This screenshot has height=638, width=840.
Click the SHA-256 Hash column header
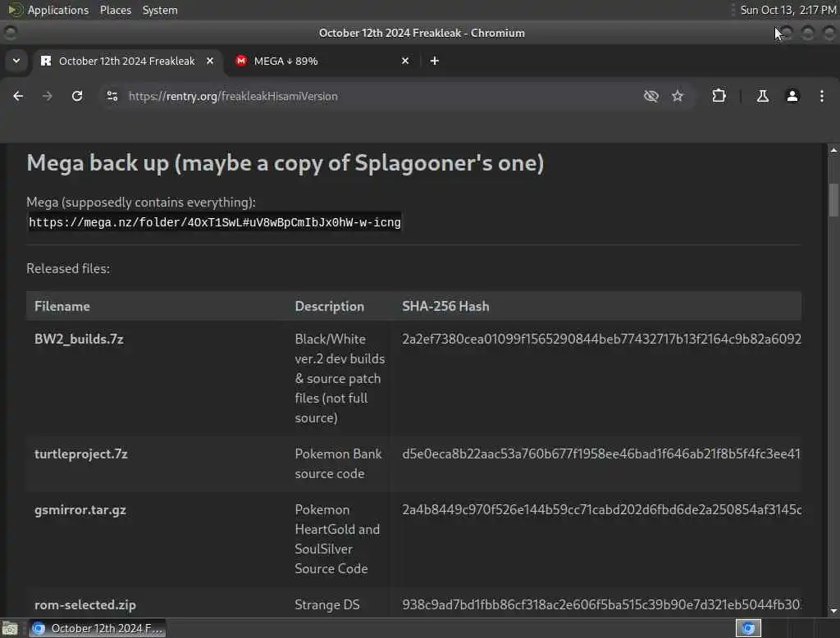(x=445, y=307)
